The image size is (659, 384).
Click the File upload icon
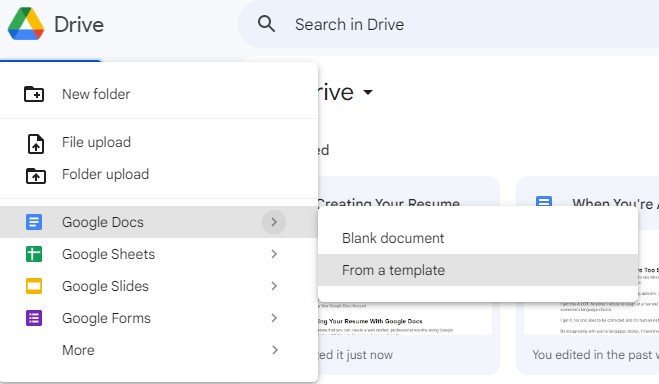36,144
